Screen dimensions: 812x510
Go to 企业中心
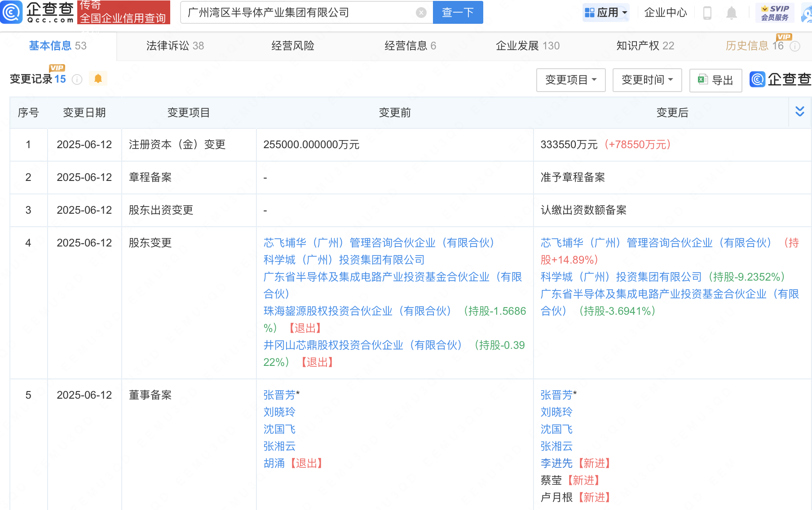666,13
